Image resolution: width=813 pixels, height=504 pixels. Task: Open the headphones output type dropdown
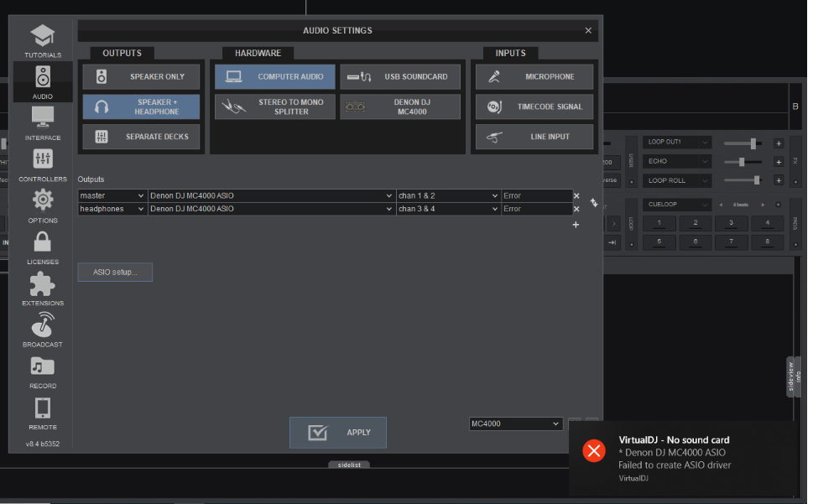(112, 209)
